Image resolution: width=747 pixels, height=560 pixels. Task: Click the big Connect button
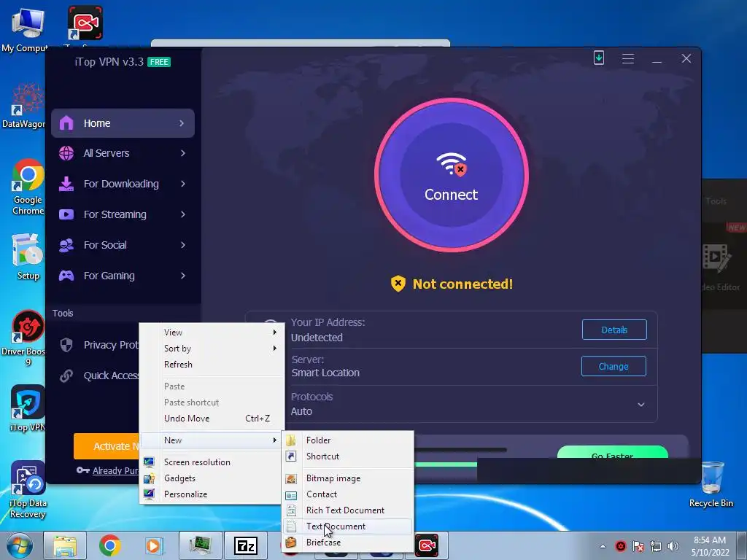(x=451, y=175)
